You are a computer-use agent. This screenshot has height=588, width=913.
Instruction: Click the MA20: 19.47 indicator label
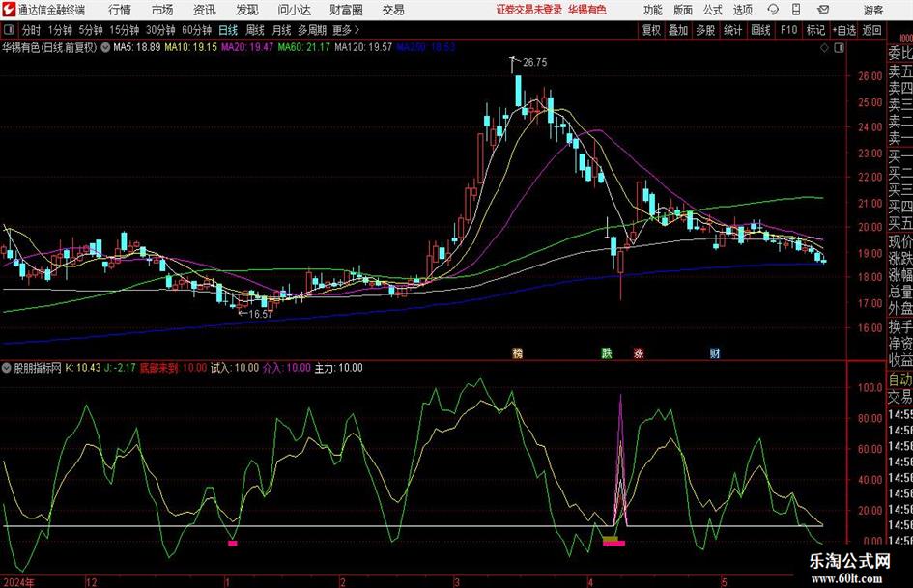247,47
